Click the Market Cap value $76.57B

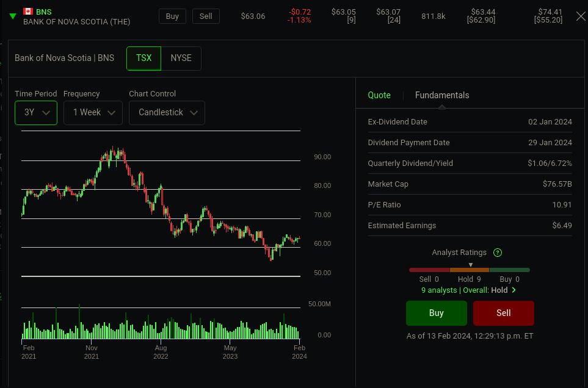tap(557, 184)
